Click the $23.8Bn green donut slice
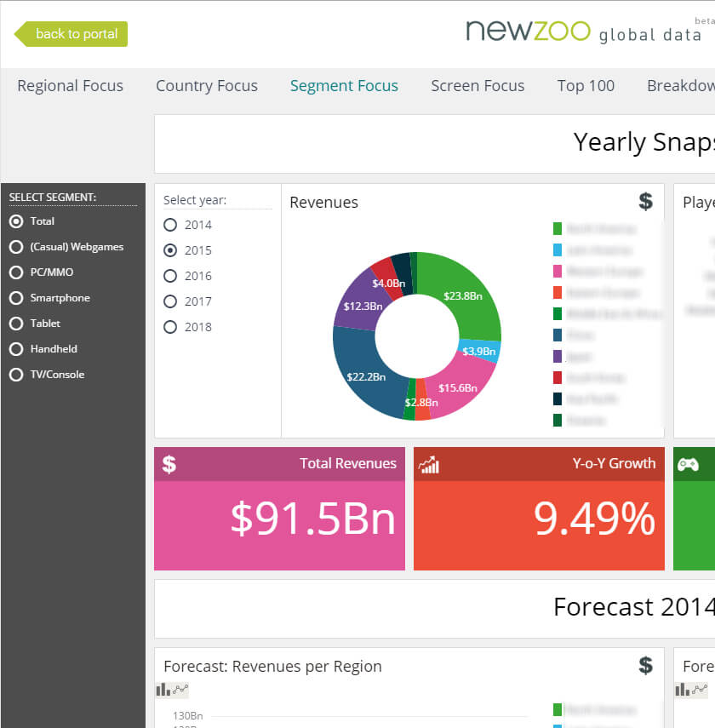This screenshot has width=715, height=728. [463, 296]
